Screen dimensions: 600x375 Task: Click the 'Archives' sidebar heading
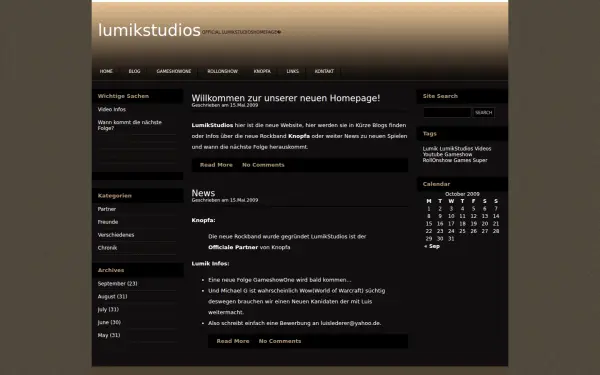111,270
